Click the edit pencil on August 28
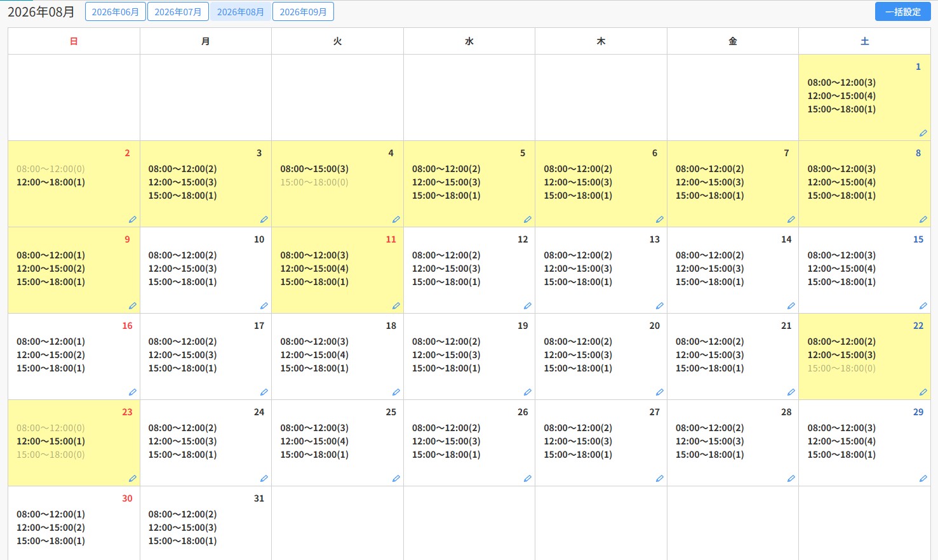This screenshot has width=938, height=560. (x=791, y=479)
